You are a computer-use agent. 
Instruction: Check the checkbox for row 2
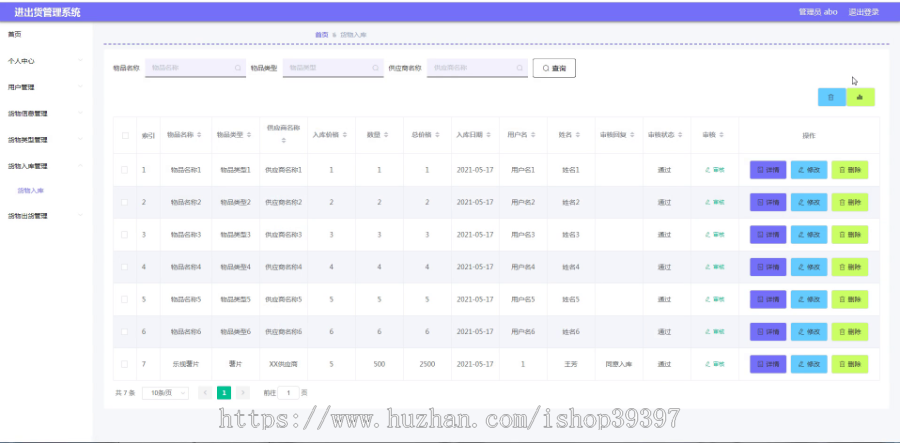click(125, 202)
